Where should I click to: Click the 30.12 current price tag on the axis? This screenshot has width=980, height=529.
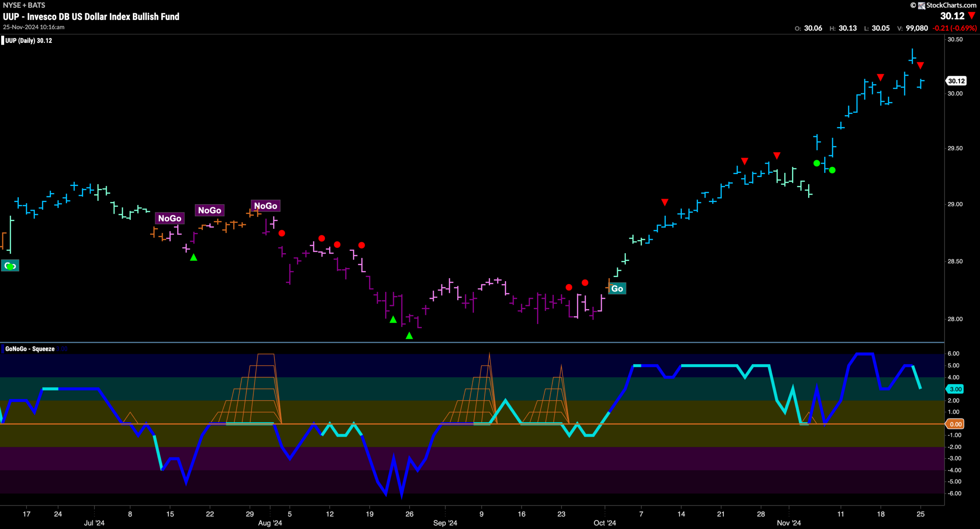pyautogui.click(x=956, y=81)
